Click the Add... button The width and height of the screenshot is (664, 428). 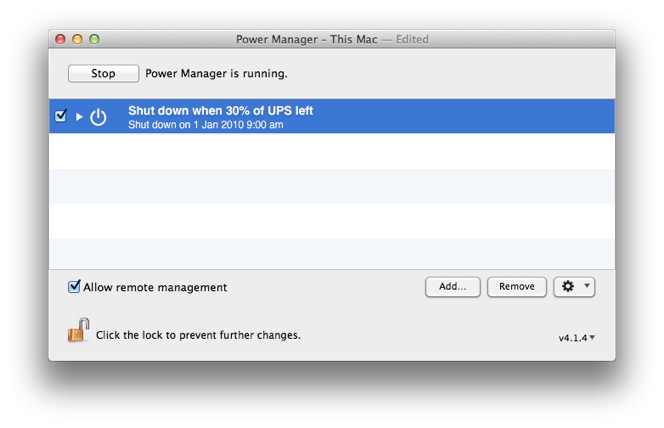(x=453, y=287)
